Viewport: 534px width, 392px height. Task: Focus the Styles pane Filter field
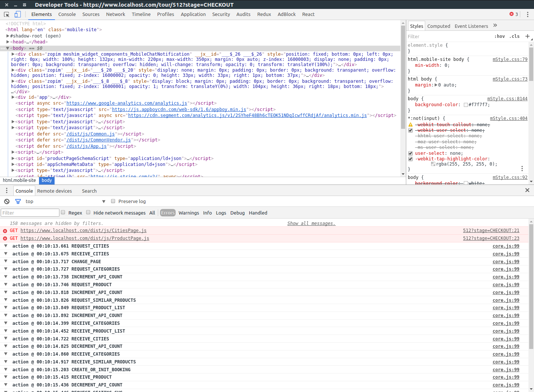[449, 36]
